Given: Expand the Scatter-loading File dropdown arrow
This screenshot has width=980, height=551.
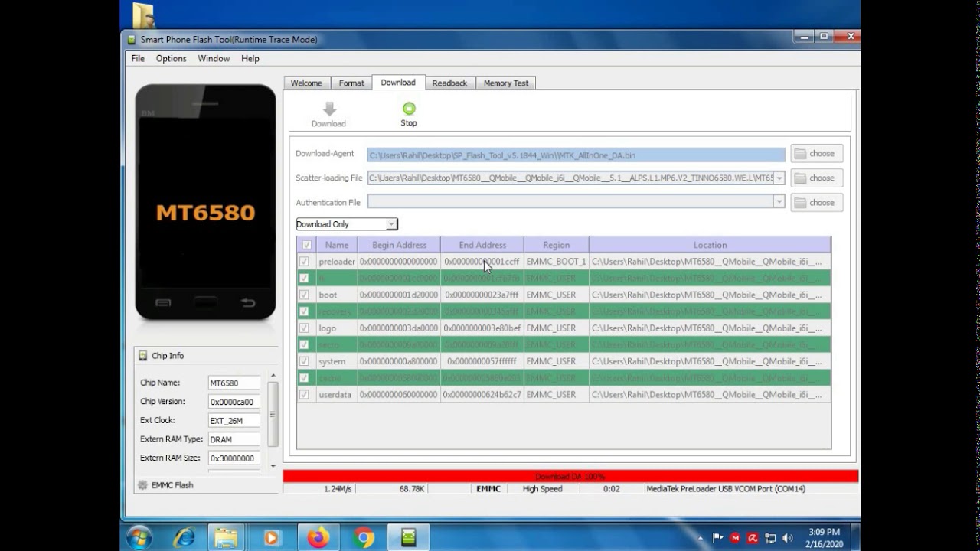Looking at the screenshot, I should [x=779, y=178].
